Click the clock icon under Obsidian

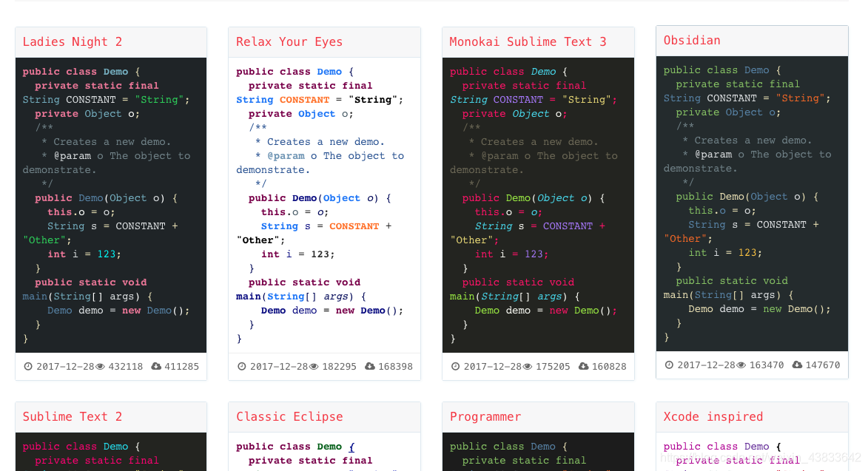669,365
